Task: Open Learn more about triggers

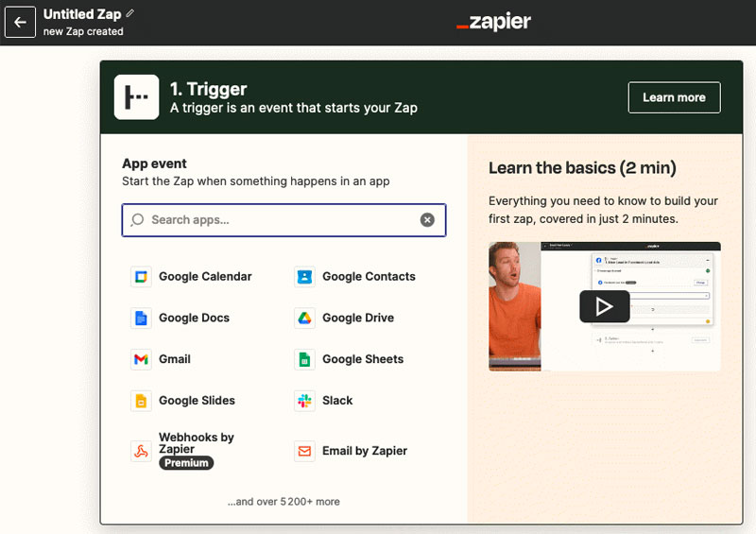Action: [674, 97]
